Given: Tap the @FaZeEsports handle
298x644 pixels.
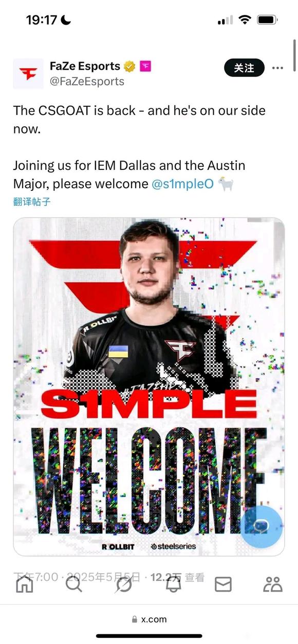Looking at the screenshot, I should pyautogui.click(x=87, y=81).
